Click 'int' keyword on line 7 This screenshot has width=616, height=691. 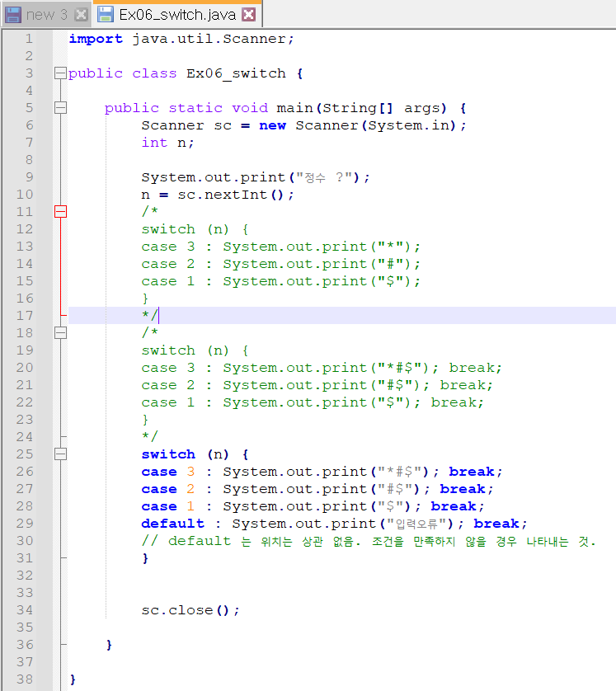click(154, 143)
